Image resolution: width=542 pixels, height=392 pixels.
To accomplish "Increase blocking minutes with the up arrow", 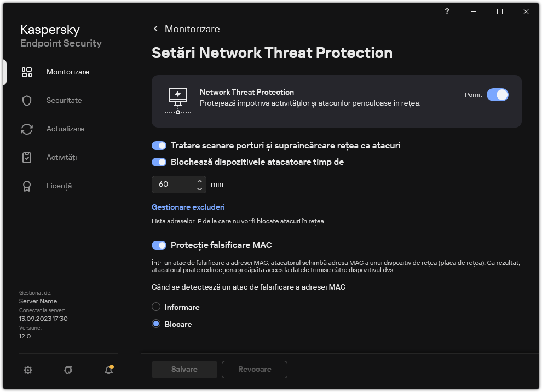I will pyautogui.click(x=199, y=181).
